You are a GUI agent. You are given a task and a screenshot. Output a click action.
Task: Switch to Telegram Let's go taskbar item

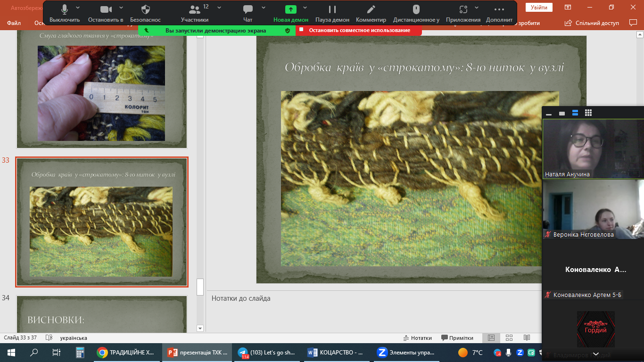point(268,352)
